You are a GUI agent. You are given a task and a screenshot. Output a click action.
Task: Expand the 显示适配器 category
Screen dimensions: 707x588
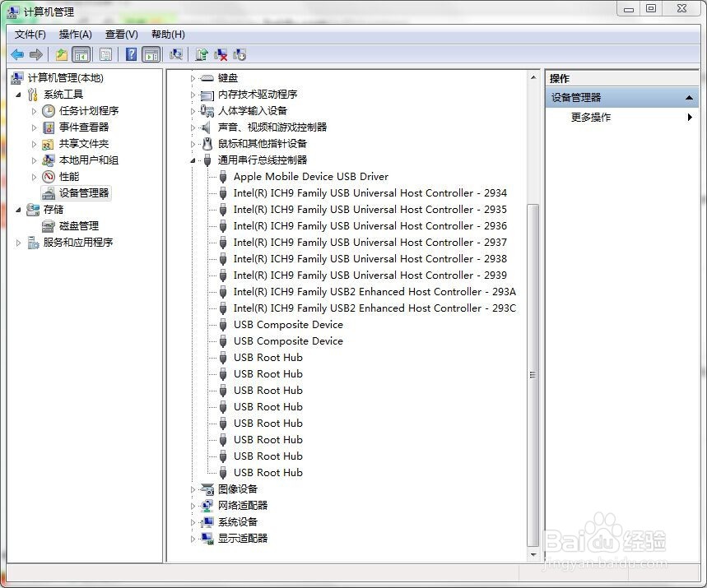point(194,538)
